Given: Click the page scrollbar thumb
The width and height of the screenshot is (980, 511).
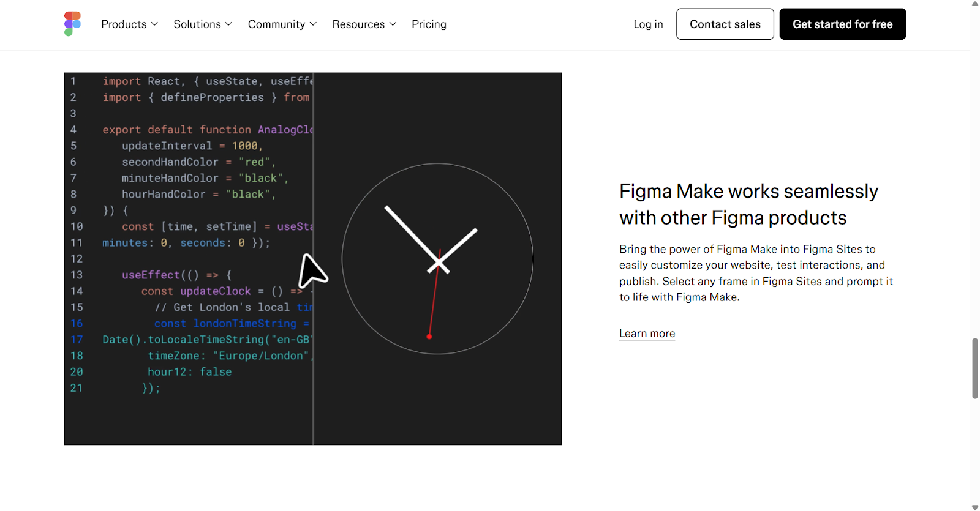Looking at the screenshot, I should point(975,368).
